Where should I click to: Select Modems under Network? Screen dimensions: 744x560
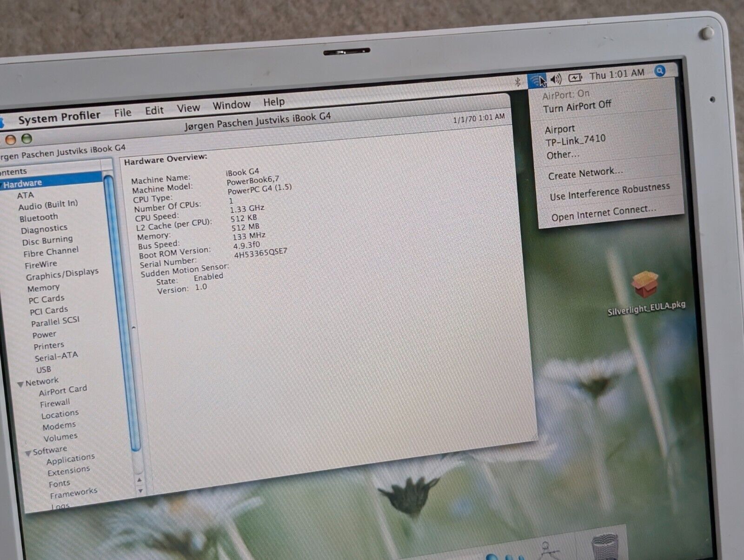click(x=59, y=426)
